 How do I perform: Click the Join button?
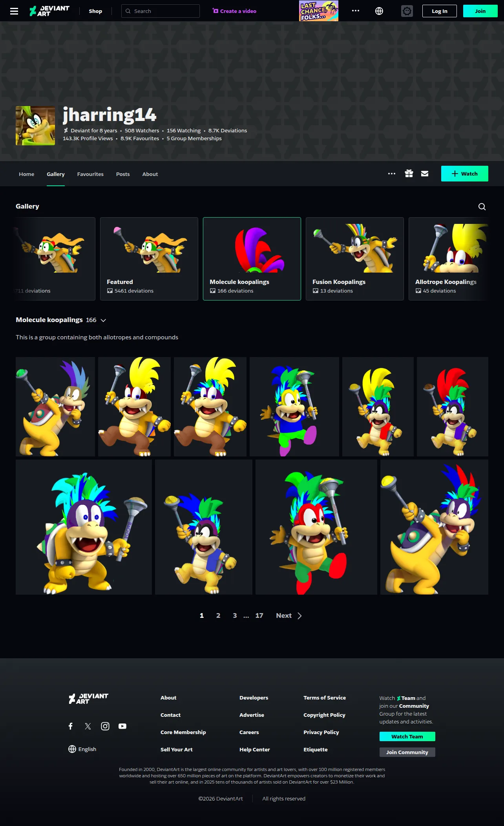(x=480, y=11)
